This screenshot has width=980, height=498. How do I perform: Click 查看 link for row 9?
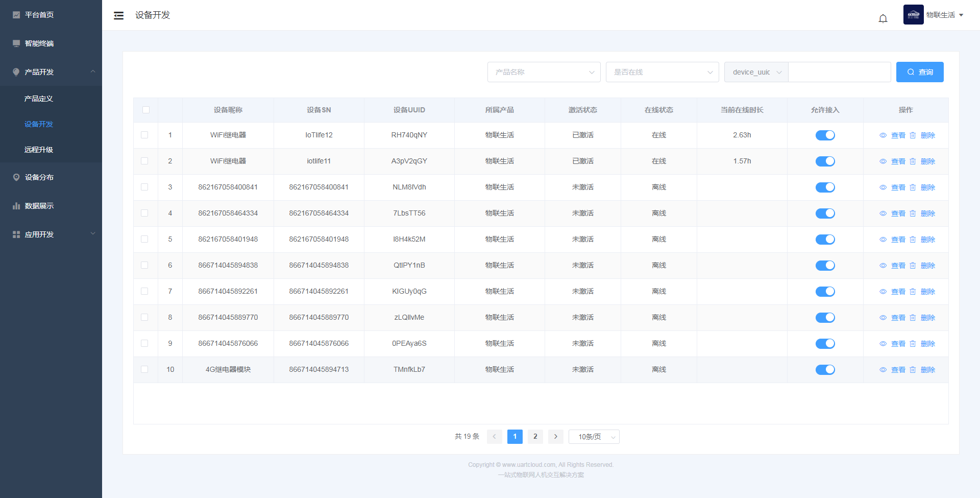898,344
